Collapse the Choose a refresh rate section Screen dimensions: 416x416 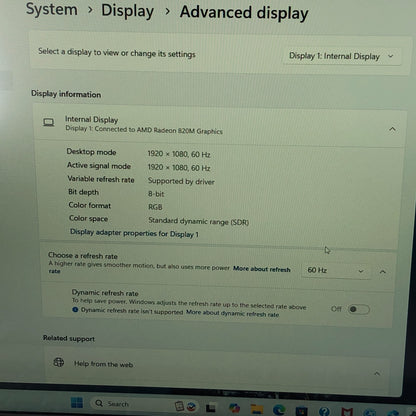[383, 272]
